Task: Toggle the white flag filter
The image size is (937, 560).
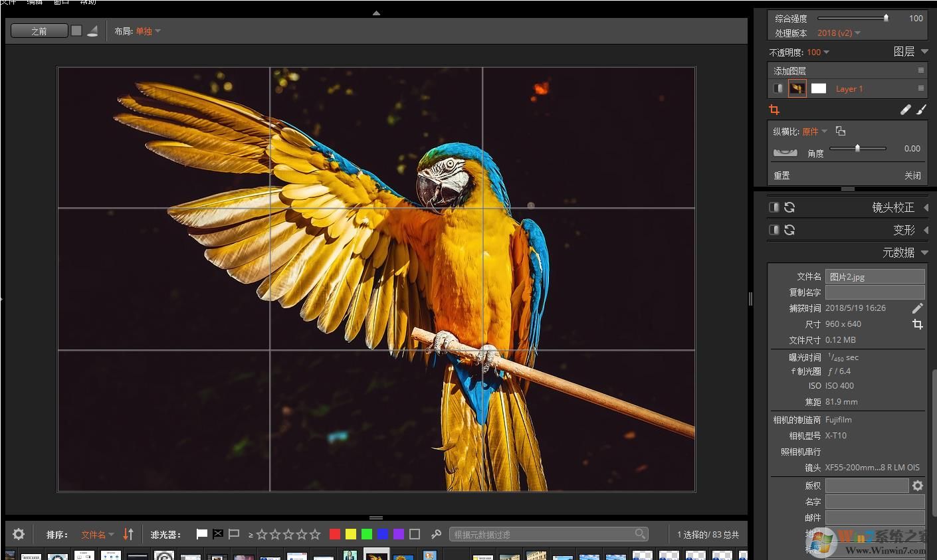Action: (202, 533)
